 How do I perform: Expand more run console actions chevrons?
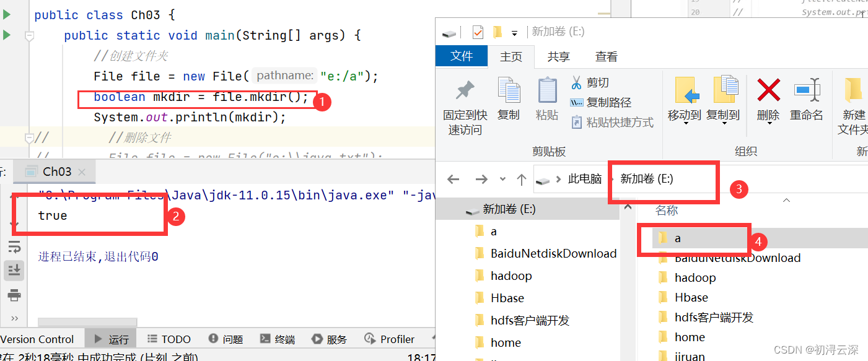coord(14,318)
